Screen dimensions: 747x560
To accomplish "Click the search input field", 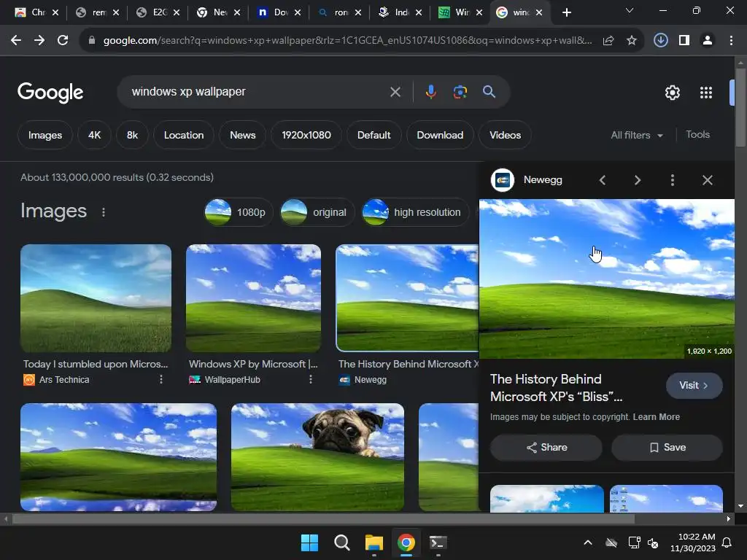I will pos(258,92).
